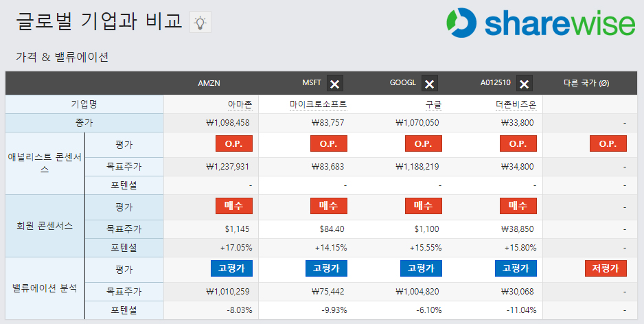Select the GOOGL column header text
Screen dimensions: 644x324
tap(403, 83)
